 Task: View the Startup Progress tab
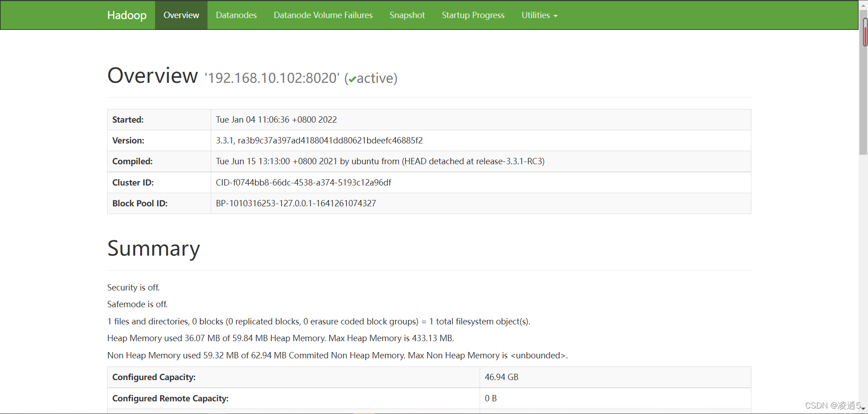(473, 15)
